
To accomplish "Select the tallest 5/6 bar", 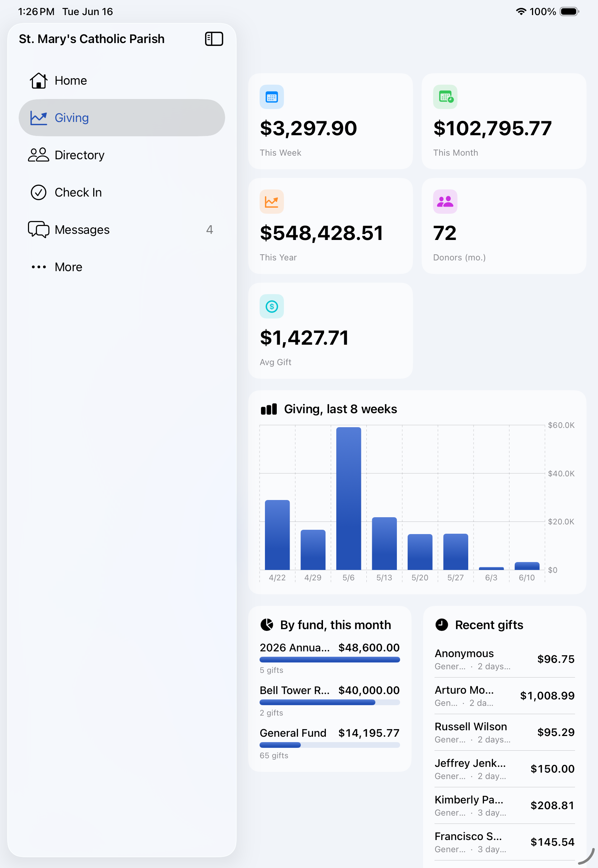I will [348, 499].
